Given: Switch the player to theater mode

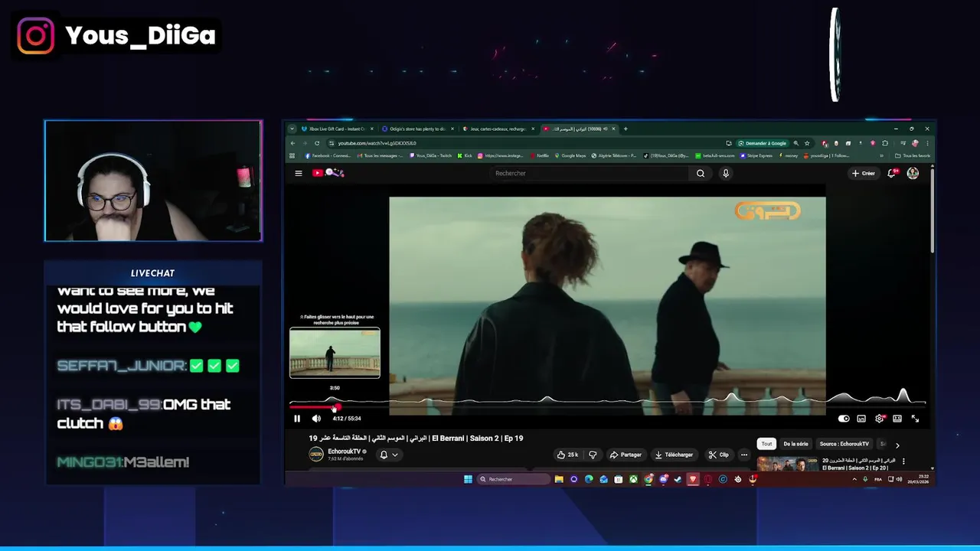Looking at the screenshot, I should [x=897, y=419].
